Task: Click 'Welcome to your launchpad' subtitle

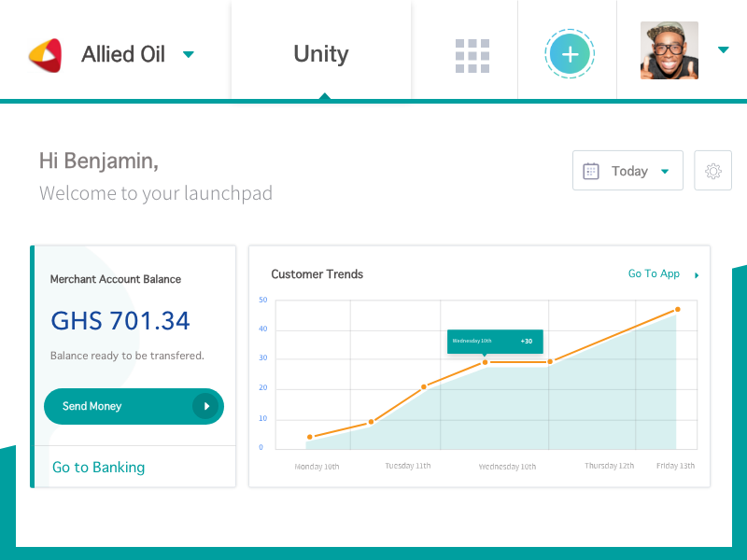Action: [156, 193]
